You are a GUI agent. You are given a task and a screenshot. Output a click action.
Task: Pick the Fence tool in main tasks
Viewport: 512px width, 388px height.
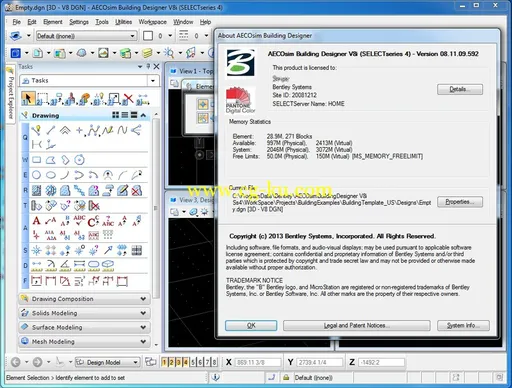(x=42, y=99)
